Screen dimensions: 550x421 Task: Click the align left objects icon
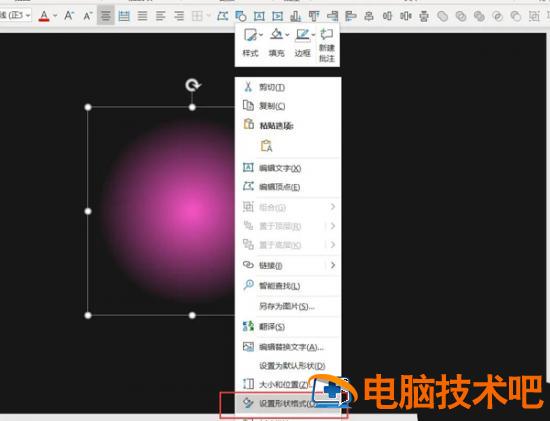[x=350, y=16]
